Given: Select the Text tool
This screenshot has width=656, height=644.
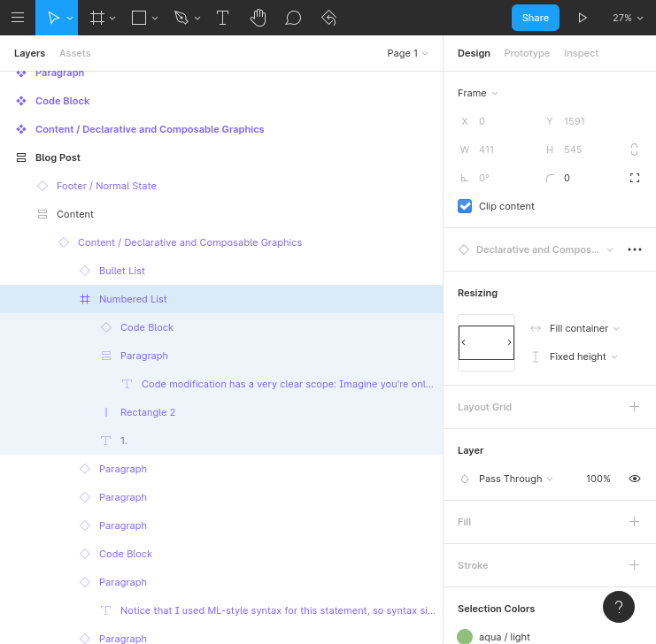Looking at the screenshot, I should pos(222,18).
